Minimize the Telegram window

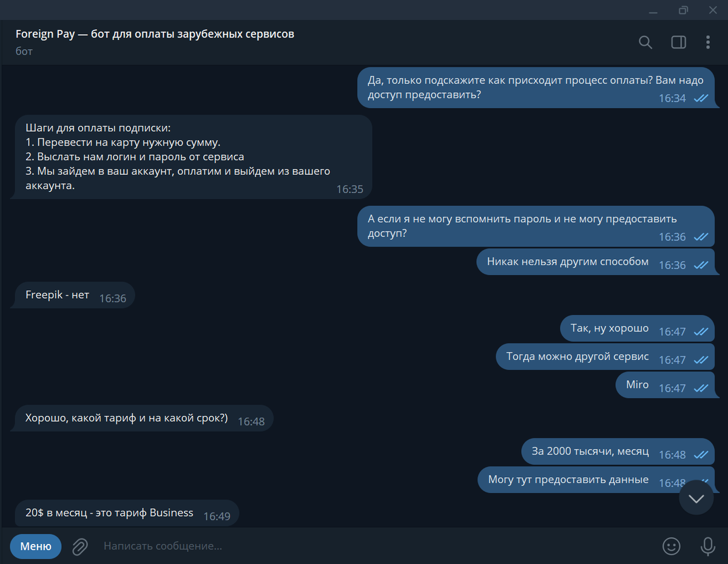654,10
